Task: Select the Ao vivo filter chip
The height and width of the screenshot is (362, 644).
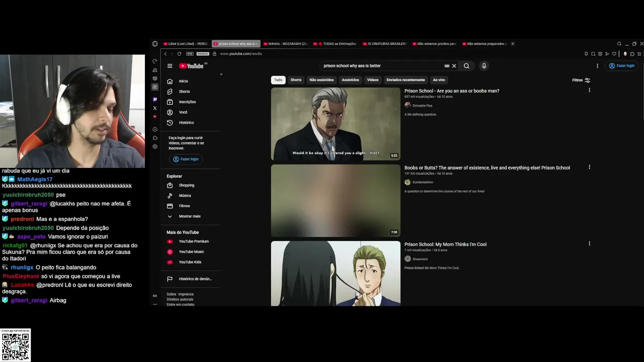Action: point(439,80)
